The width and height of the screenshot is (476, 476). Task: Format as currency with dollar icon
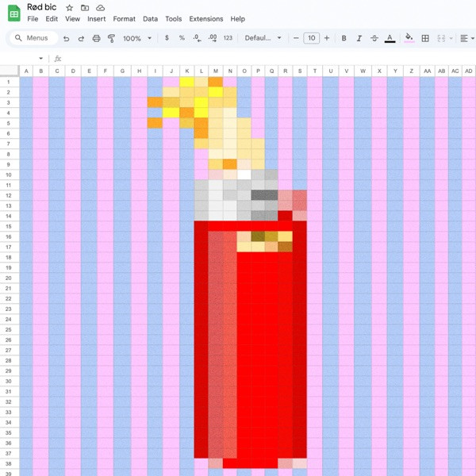(x=167, y=38)
